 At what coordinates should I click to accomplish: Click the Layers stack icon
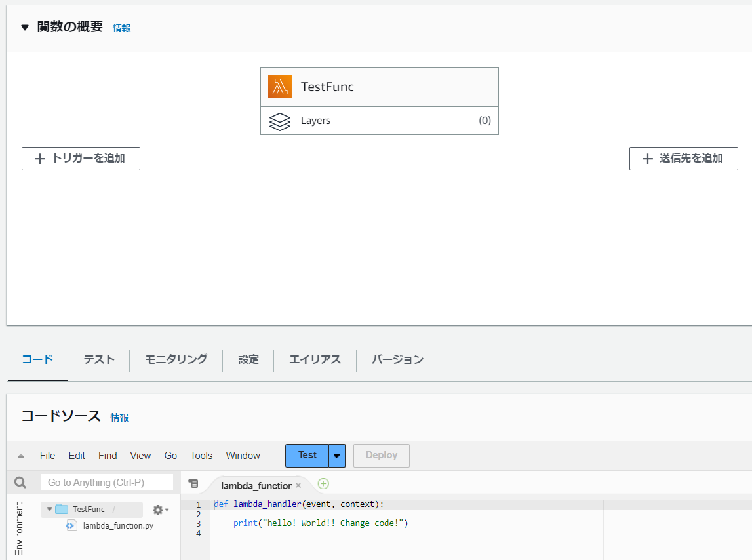(x=280, y=121)
